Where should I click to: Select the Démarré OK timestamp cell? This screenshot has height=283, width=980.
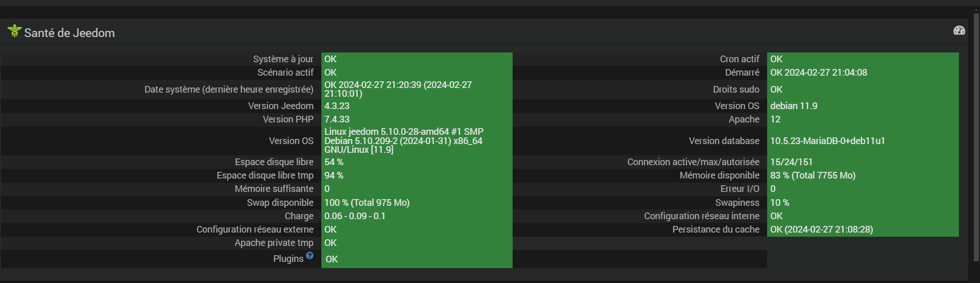862,73
